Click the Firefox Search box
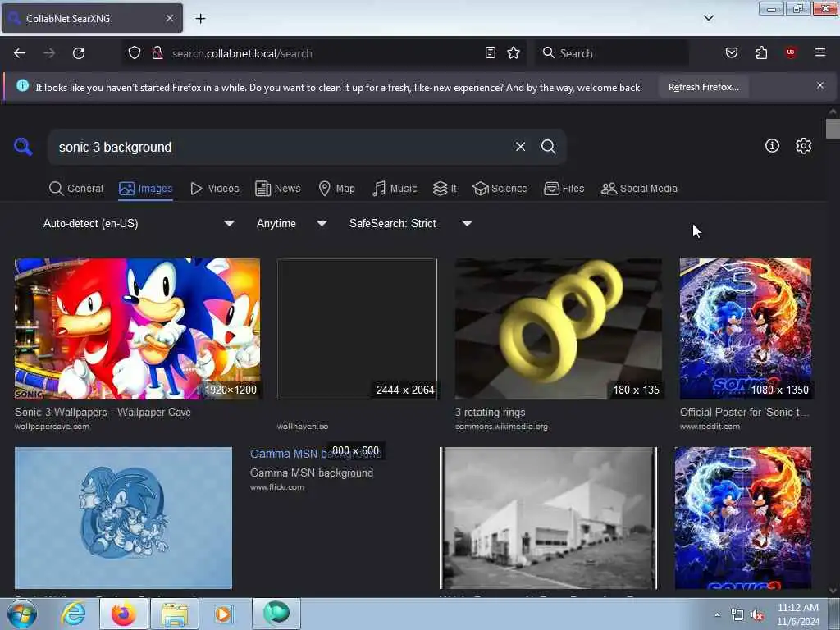 [x=610, y=53]
